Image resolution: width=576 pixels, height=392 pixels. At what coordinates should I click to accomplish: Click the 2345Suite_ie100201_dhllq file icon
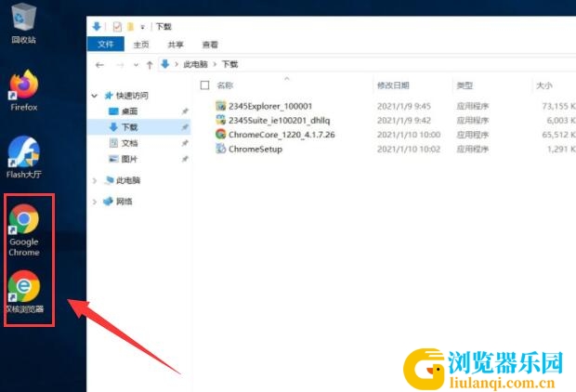tap(220, 120)
